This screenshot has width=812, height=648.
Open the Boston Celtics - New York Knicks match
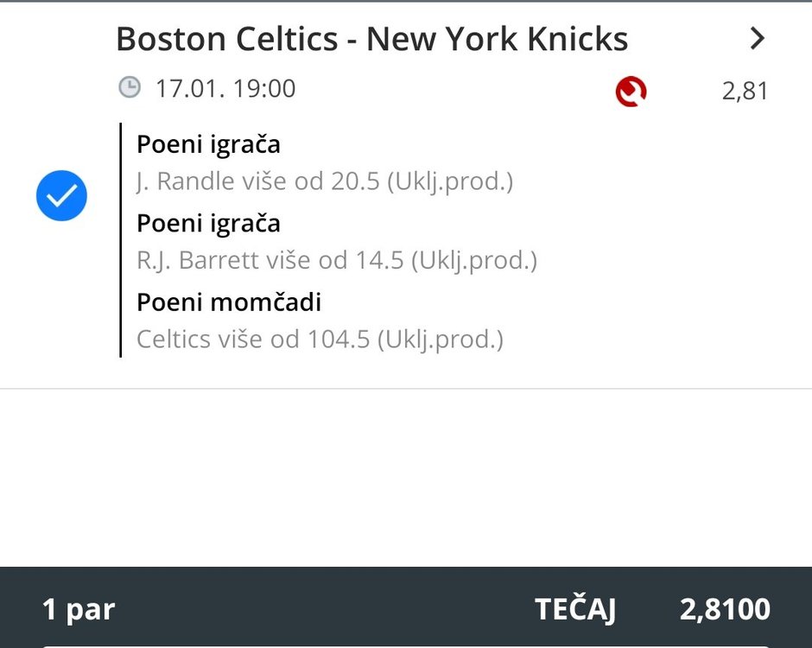tap(371, 39)
